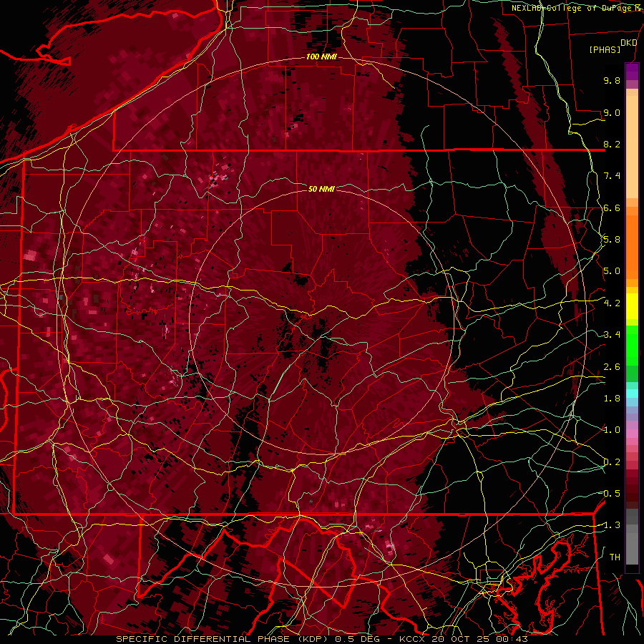Click the 9.8 value on the color scale
Image resolution: width=644 pixels, height=644 pixels.
[612, 80]
